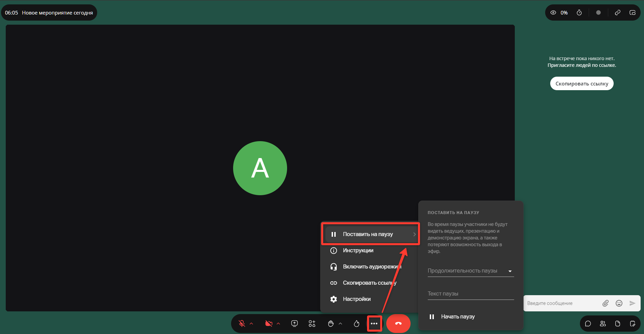Click white 'Скопировать ссылку' button in sidebar
The height and width of the screenshot is (334, 644).
pos(582,83)
